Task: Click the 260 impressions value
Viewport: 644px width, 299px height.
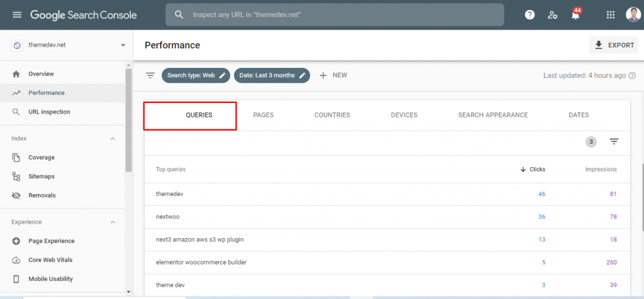Action: [611, 263]
